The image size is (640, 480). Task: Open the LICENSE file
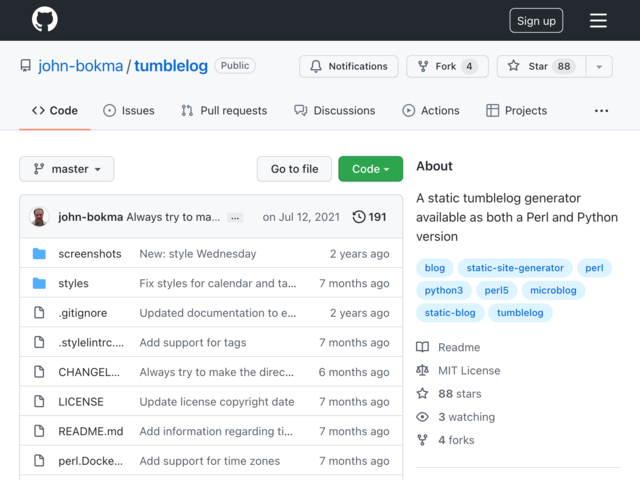(81, 402)
